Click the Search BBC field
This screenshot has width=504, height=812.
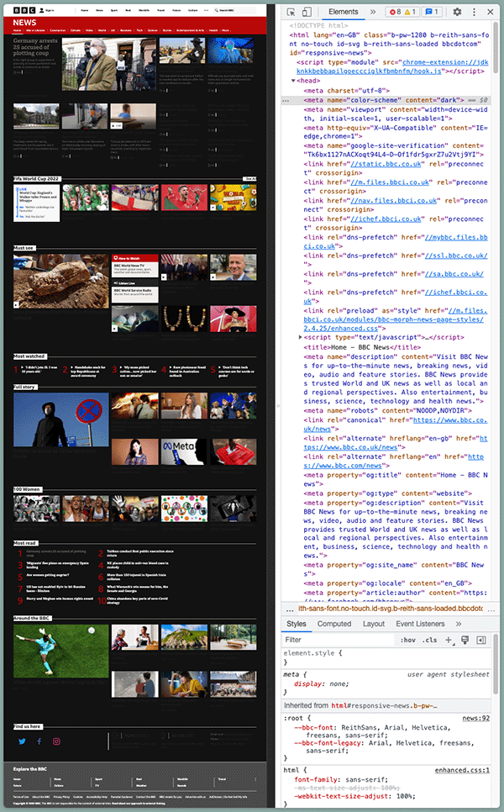[234, 10]
